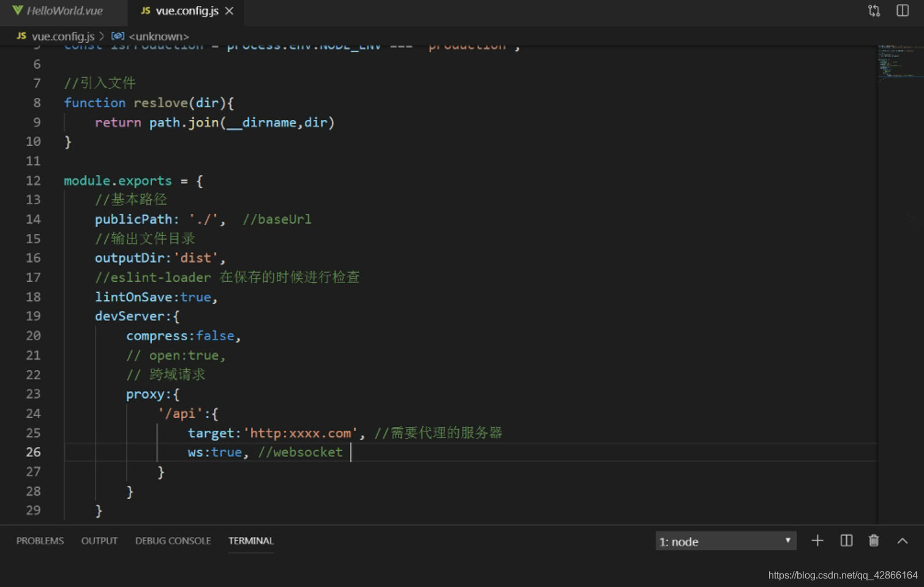Viewport: 924px width, 587px height.
Task: Select the vue.config.js editor tab
Action: pos(186,11)
